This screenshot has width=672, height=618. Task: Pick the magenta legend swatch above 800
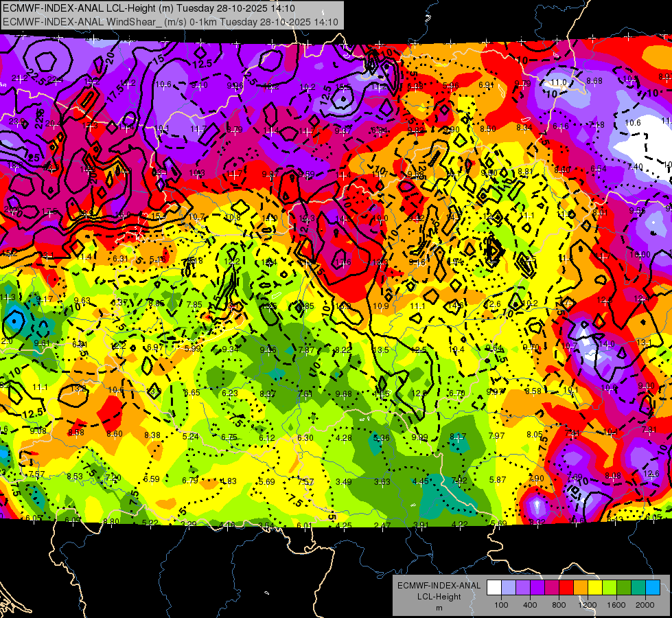[x=552, y=588]
